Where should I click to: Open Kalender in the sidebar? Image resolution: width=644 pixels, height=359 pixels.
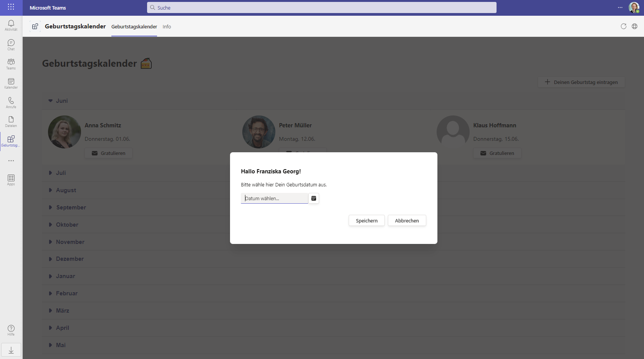click(x=11, y=83)
